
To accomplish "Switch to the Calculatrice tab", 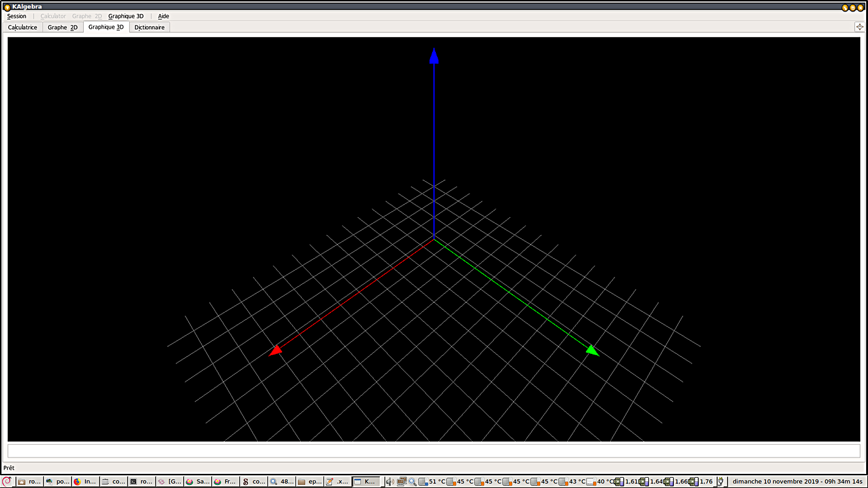I will click(23, 27).
